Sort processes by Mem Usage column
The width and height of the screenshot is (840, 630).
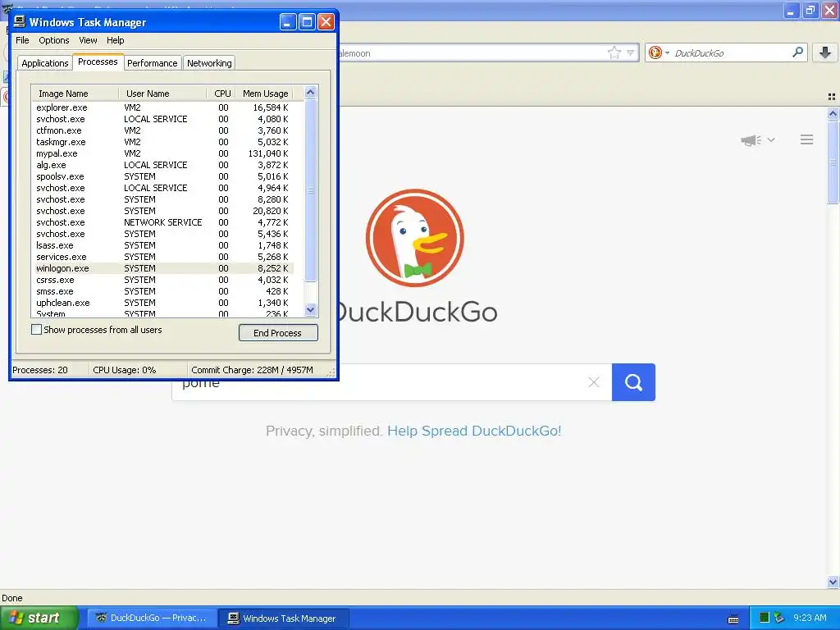coord(265,94)
